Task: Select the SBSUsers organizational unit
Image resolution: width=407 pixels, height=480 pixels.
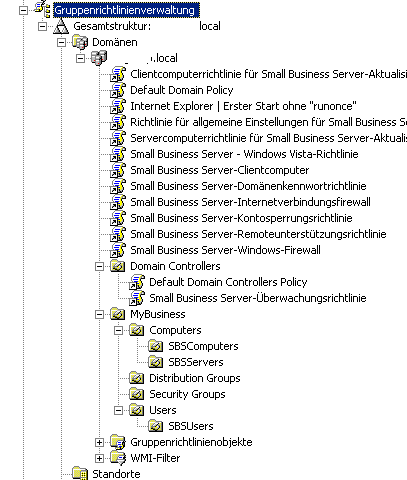Action: (191, 426)
